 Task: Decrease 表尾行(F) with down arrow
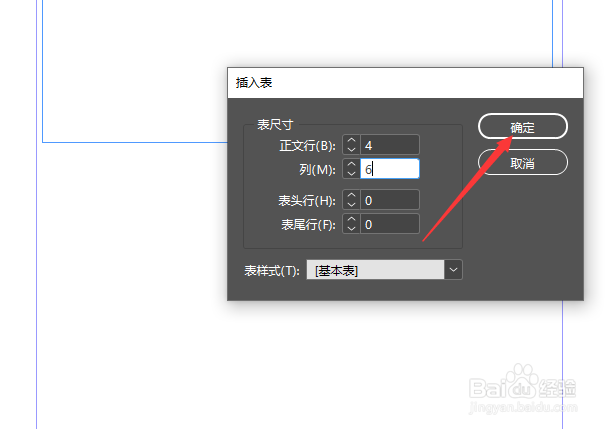pos(351,229)
